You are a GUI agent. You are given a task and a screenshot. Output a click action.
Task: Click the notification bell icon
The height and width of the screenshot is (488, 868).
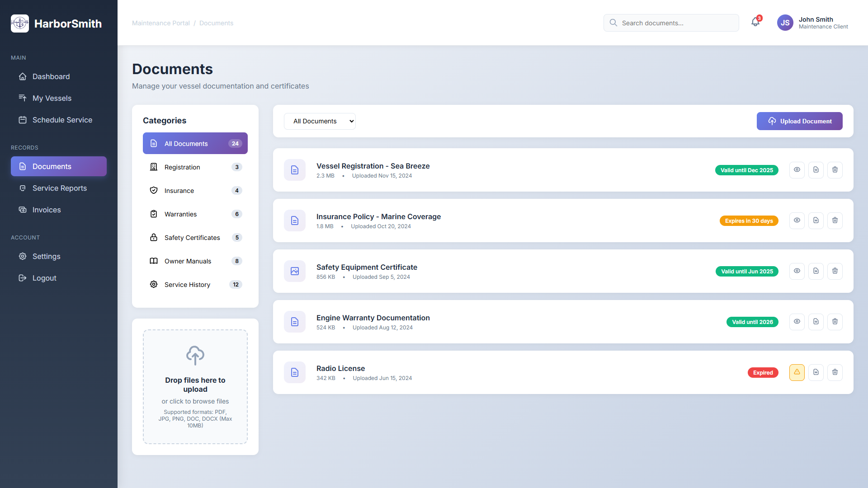tap(755, 22)
